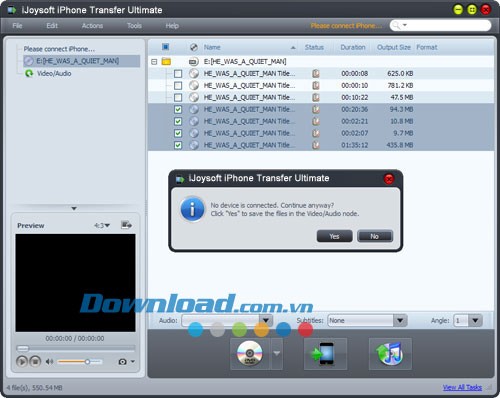Take a snapshot with the camera icon

(122, 362)
